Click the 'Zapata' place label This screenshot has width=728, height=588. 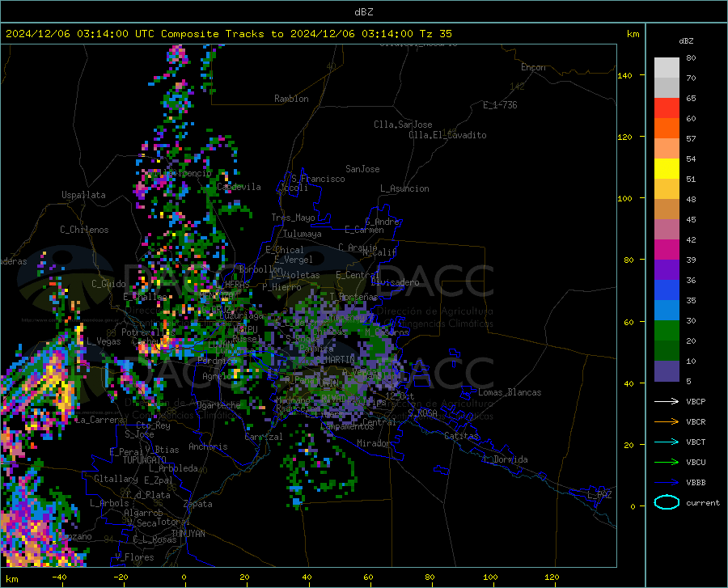(198, 504)
